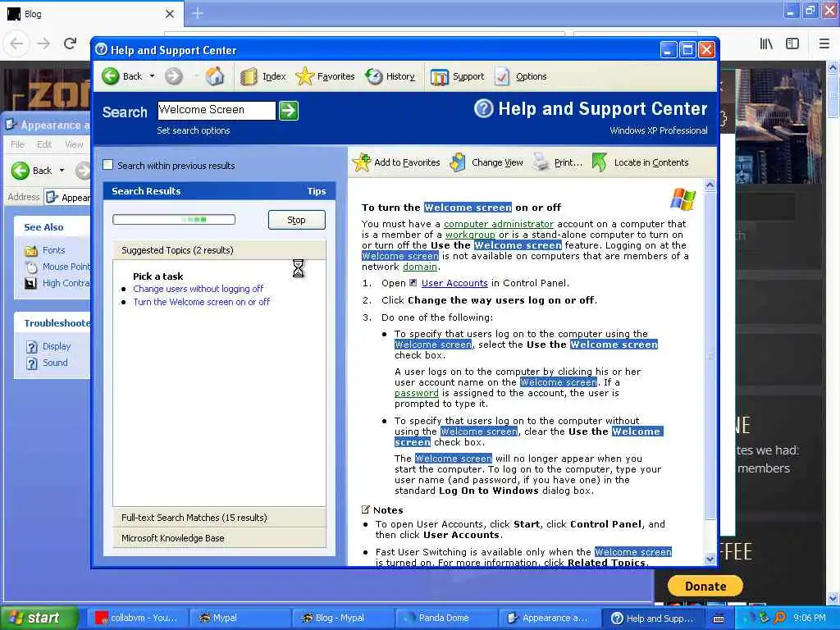The image size is (840, 630).
Task: Open the Back history dropdown arrow in Help Center
Action: click(x=152, y=76)
